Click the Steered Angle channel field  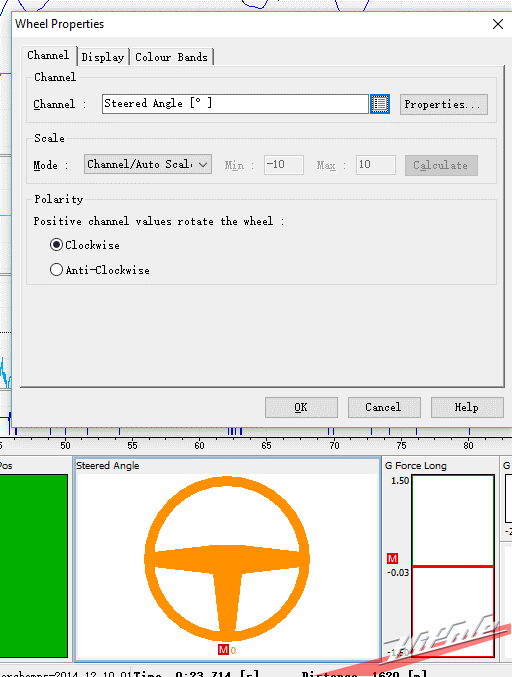coord(235,104)
